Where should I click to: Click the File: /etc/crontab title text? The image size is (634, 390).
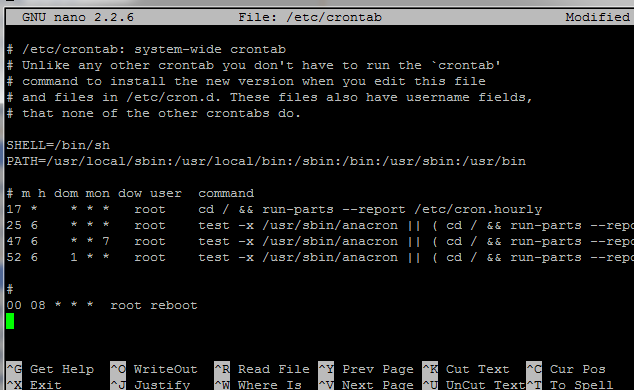pos(310,17)
